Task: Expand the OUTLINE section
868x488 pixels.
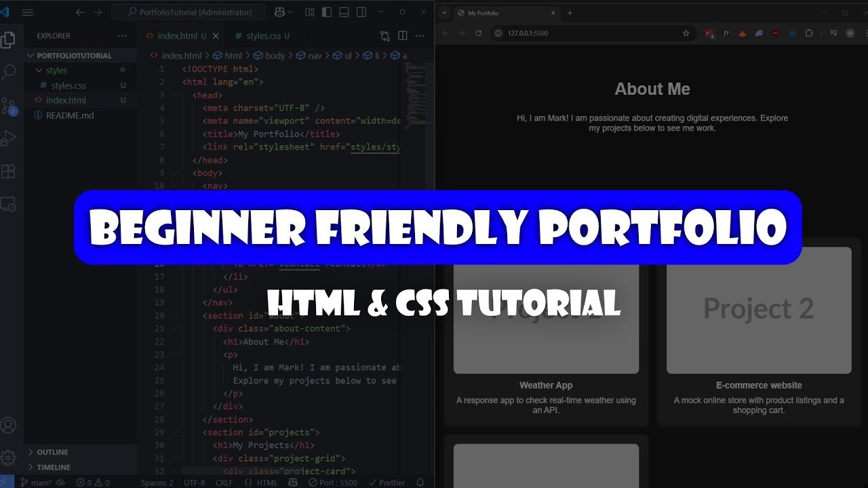Action: pos(52,452)
